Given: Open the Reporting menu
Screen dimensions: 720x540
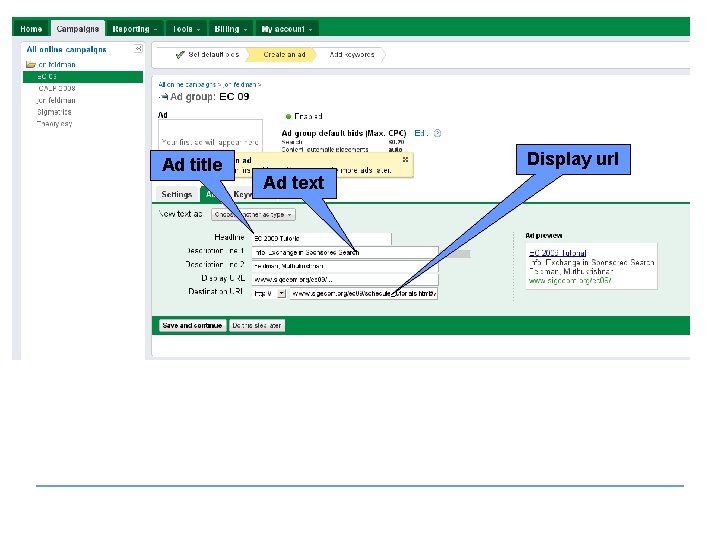Looking at the screenshot, I should pyautogui.click(x=135, y=29).
